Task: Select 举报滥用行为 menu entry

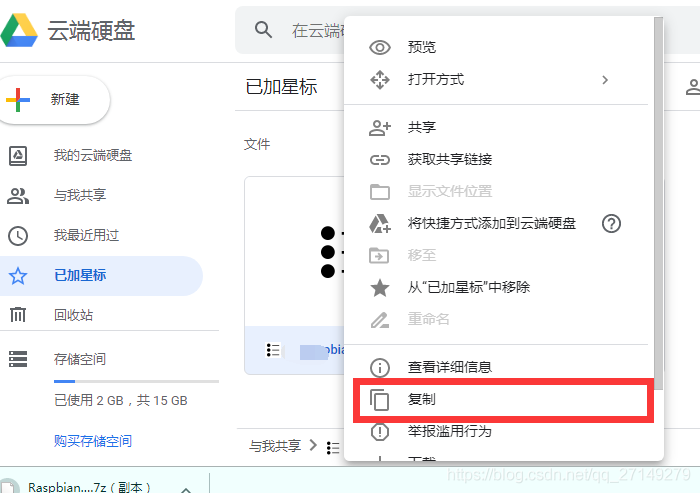Action: coord(449,431)
